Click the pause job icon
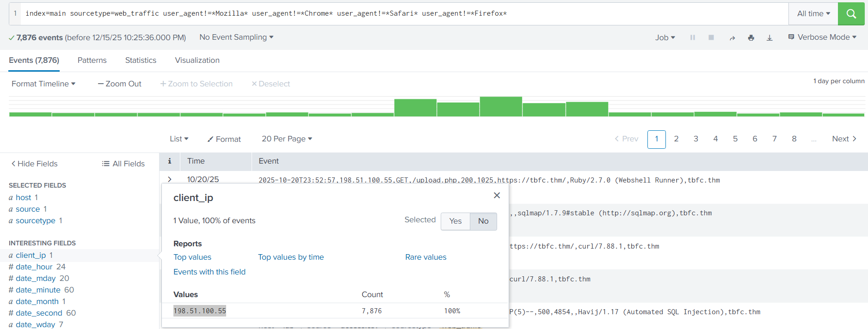Screen dimensions: 868x329 tap(692, 37)
